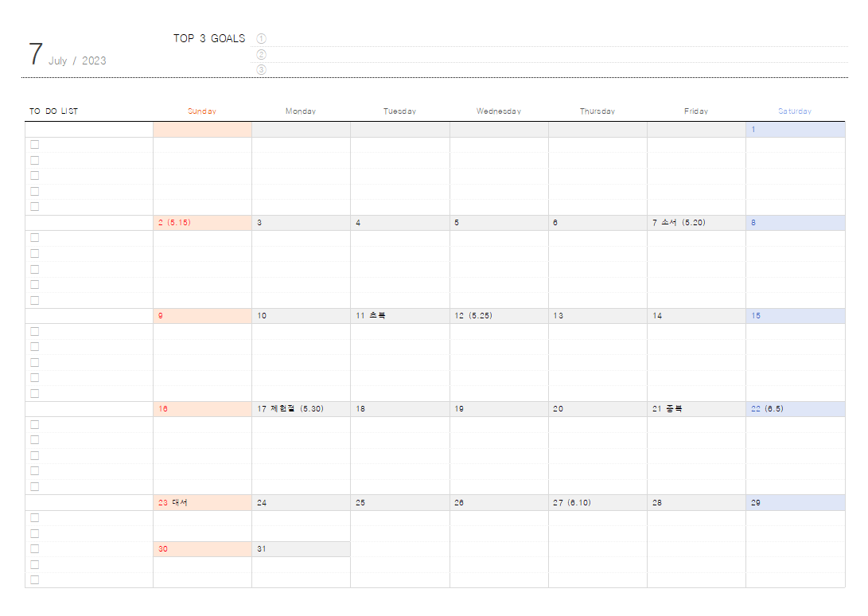Click the TO DO LIST heading

pos(53,111)
